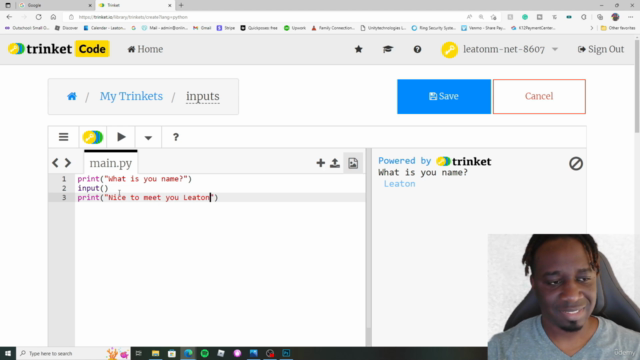Image resolution: width=640 pixels, height=360 pixels.
Task: Open Microsoft Edge from the taskbar
Action: [188, 353]
